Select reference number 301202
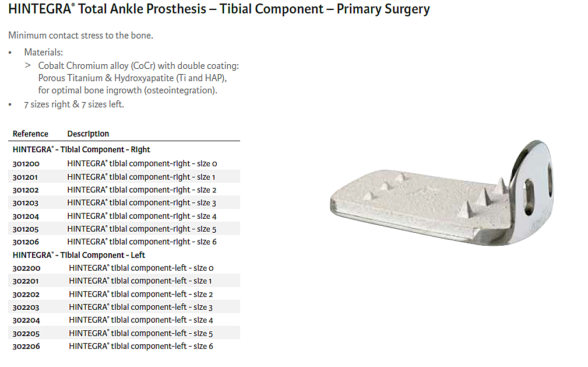This screenshot has width=588, height=367. pos(26,190)
